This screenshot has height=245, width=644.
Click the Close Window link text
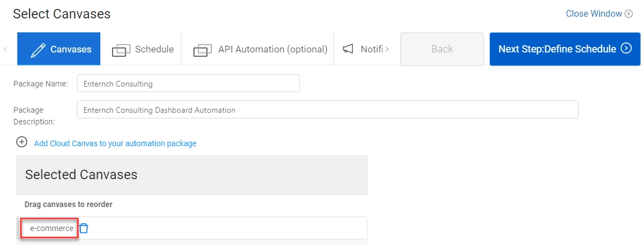click(594, 14)
